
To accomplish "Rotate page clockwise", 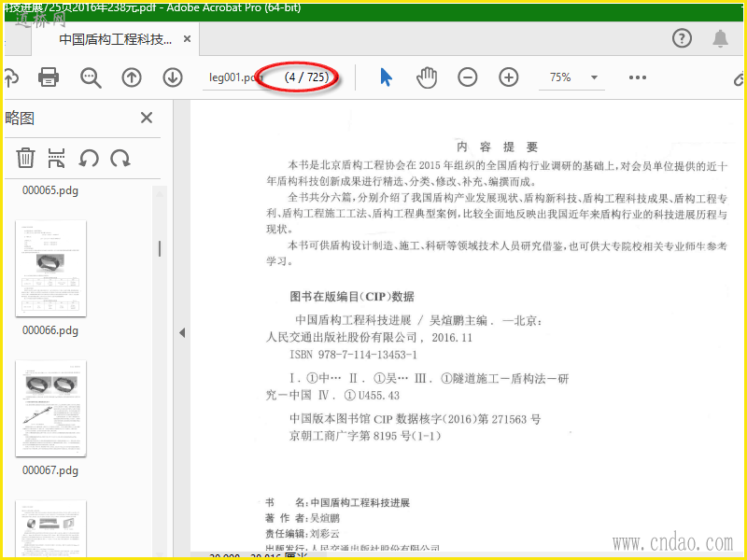I will [x=120, y=158].
